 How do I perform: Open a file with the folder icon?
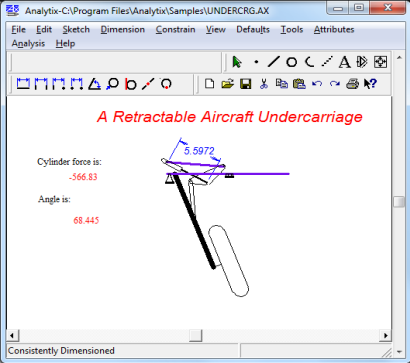[227, 84]
